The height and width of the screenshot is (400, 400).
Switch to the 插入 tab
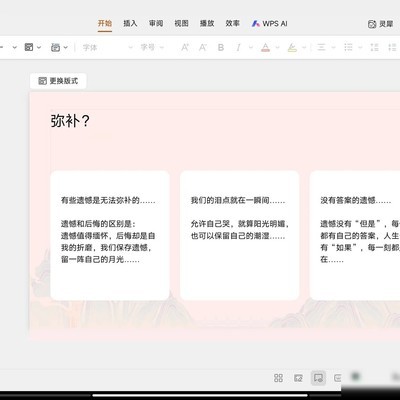click(130, 23)
